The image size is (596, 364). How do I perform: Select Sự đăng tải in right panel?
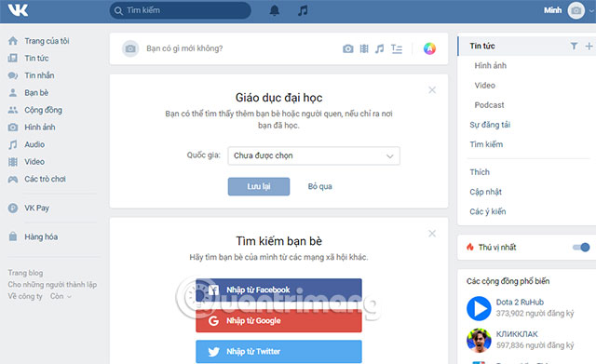[490, 125]
